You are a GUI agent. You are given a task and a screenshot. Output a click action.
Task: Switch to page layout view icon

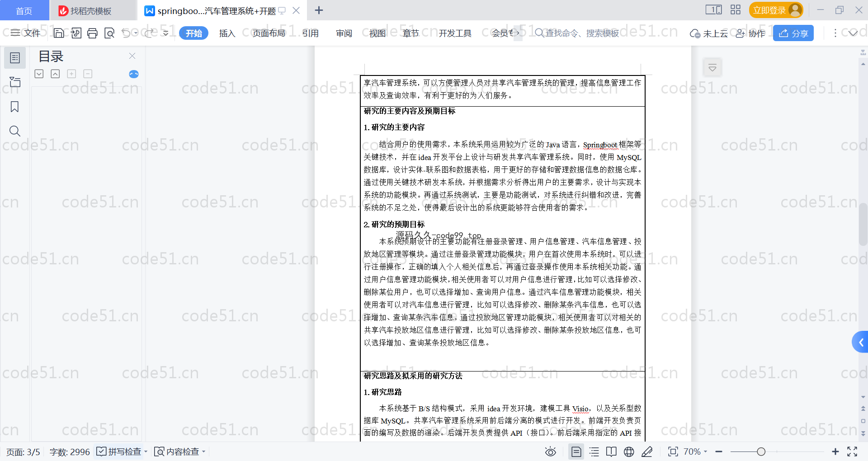(576, 452)
